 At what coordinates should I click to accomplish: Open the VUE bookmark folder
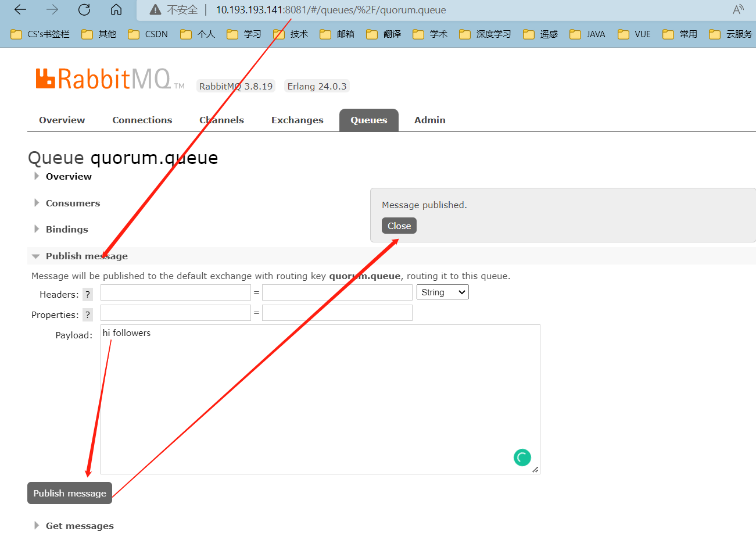[635, 34]
